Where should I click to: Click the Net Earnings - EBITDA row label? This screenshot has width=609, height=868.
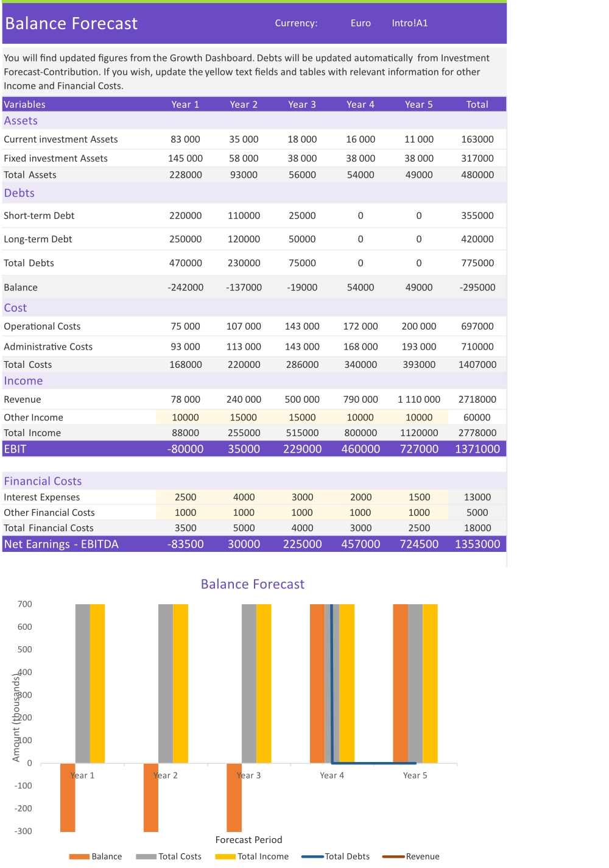point(61,544)
